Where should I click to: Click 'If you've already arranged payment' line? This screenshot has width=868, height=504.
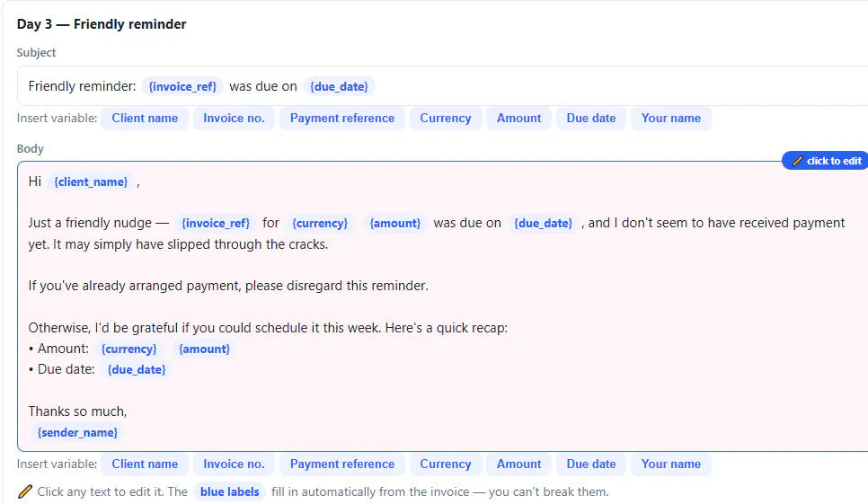pyautogui.click(x=228, y=286)
